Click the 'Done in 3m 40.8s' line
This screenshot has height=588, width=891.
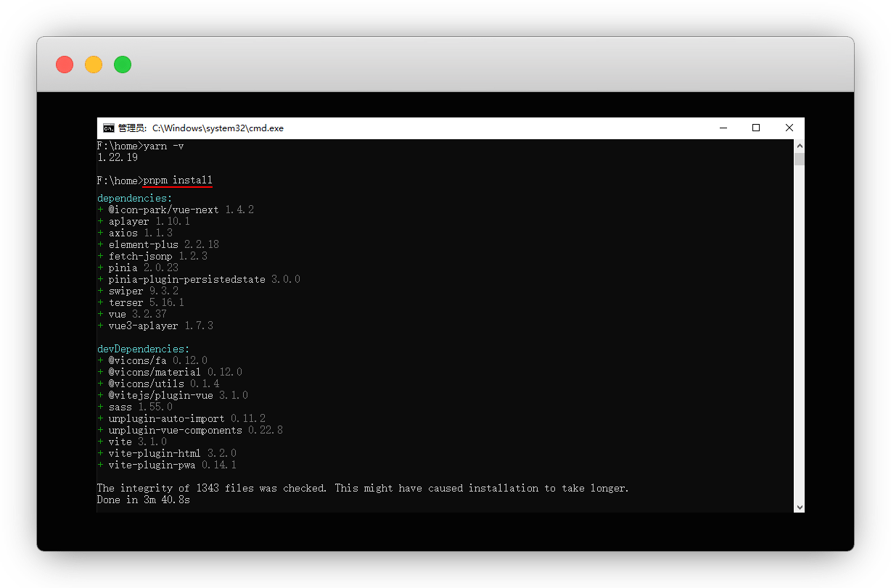tap(144, 500)
